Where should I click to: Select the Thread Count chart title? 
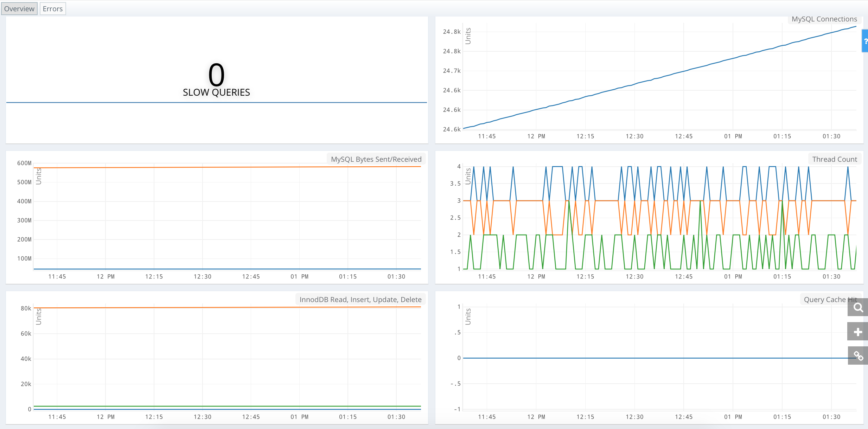pyautogui.click(x=835, y=159)
